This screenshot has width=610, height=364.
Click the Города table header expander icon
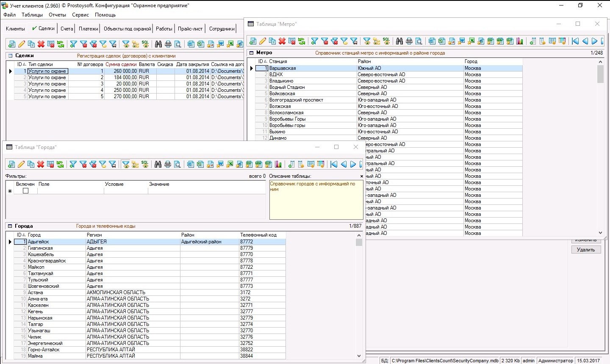[x=10, y=226]
